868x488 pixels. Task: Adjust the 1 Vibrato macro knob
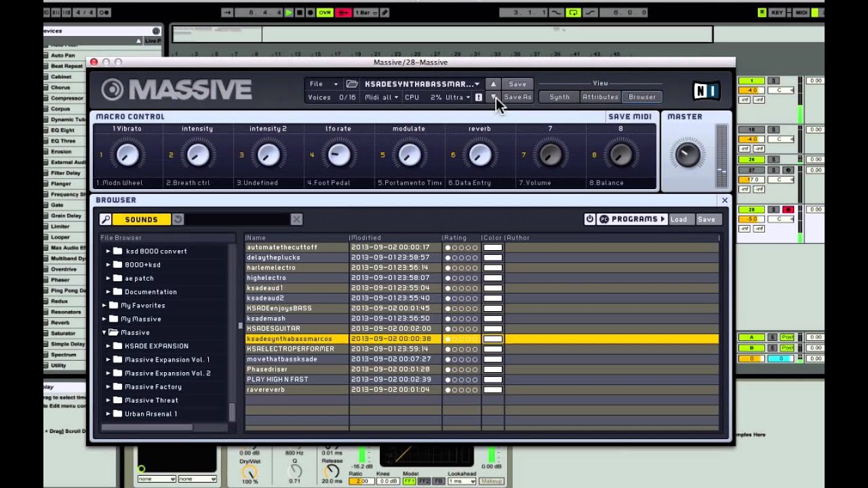127,155
